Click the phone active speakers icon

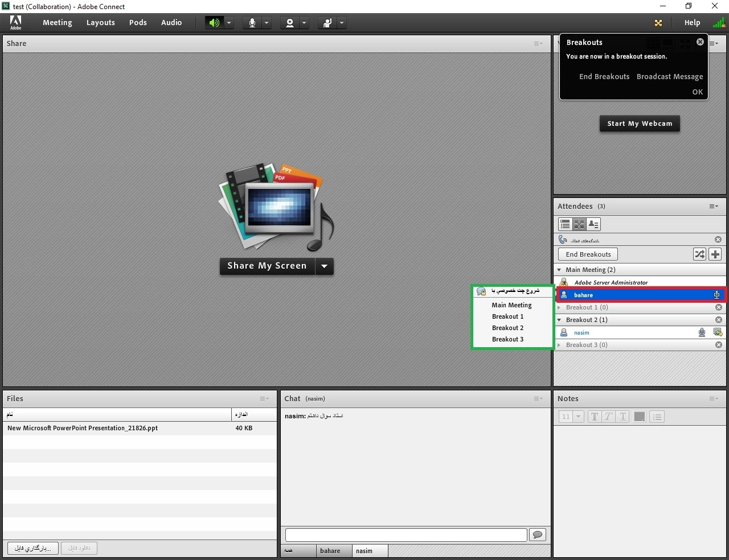[x=563, y=240]
